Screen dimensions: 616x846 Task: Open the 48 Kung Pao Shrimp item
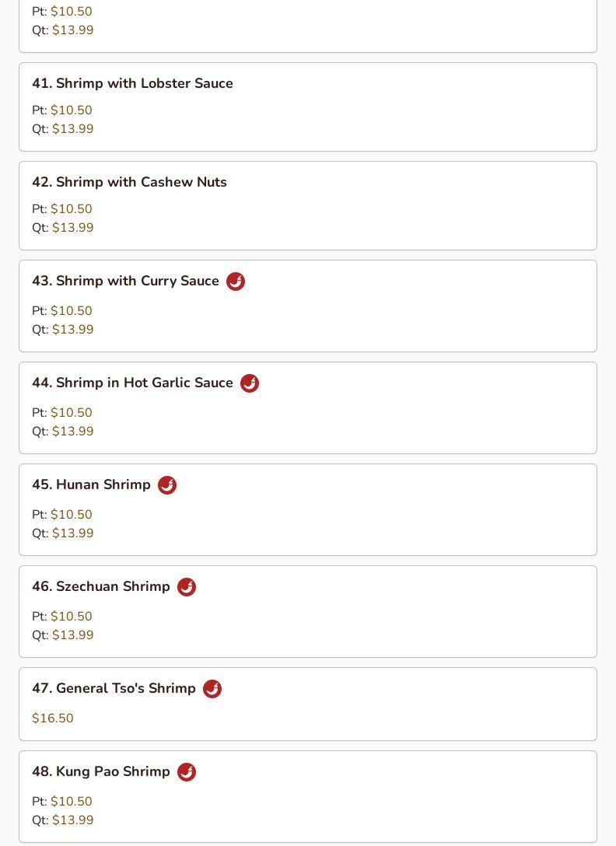coord(101,771)
